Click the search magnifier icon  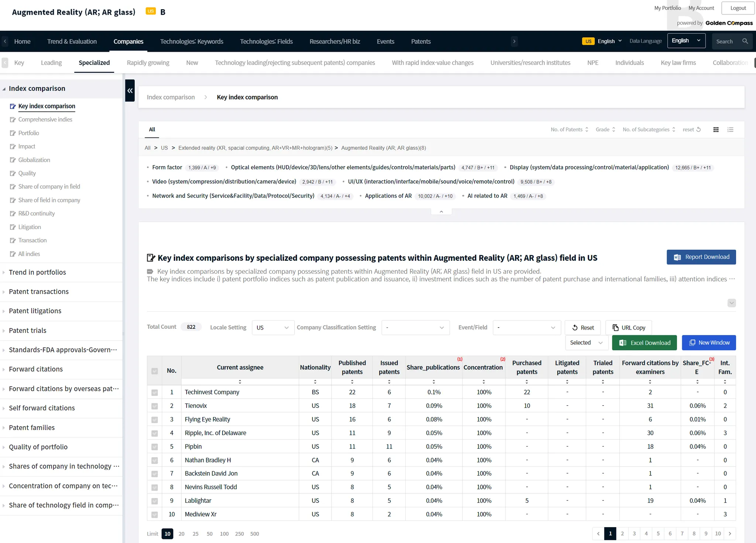[x=745, y=41]
